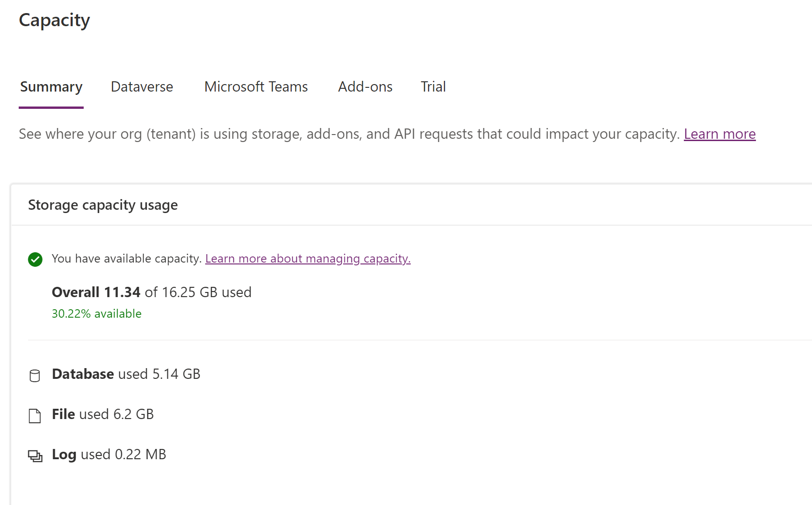Open the Learn more link
The width and height of the screenshot is (812, 505).
pyautogui.click(x=719, y=134)
